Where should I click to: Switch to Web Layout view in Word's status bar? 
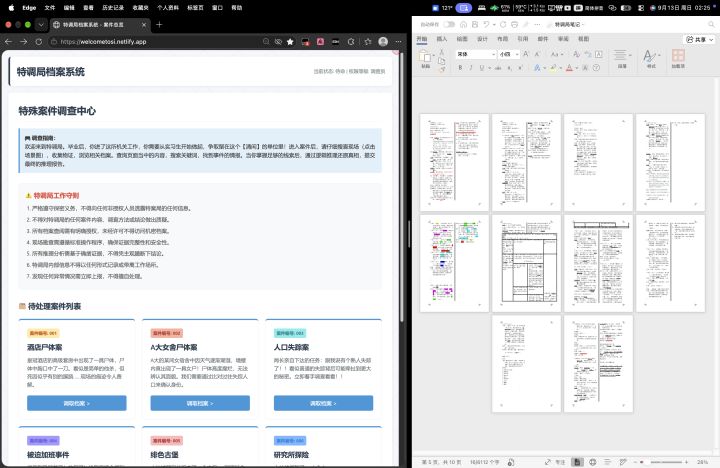coord(593,462)
